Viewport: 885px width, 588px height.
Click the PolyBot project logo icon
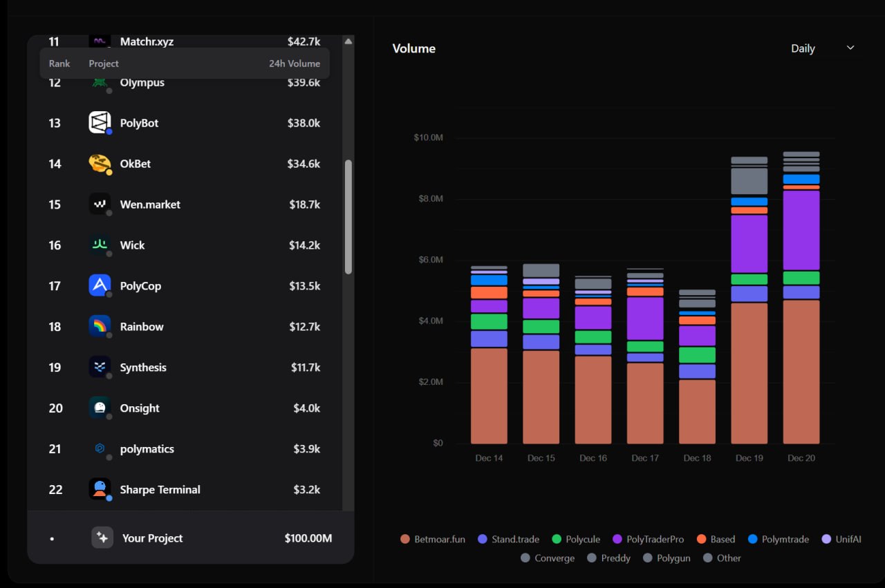[x=100, y=123]
